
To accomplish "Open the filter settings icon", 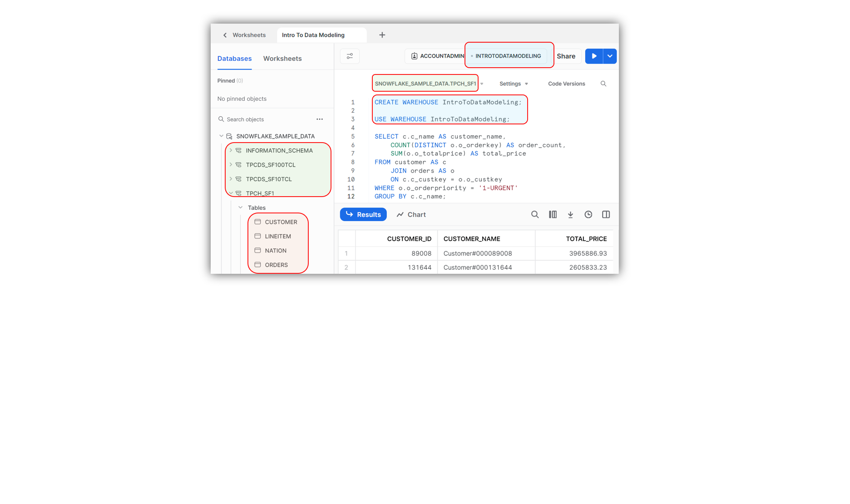I will pos(350,56).
